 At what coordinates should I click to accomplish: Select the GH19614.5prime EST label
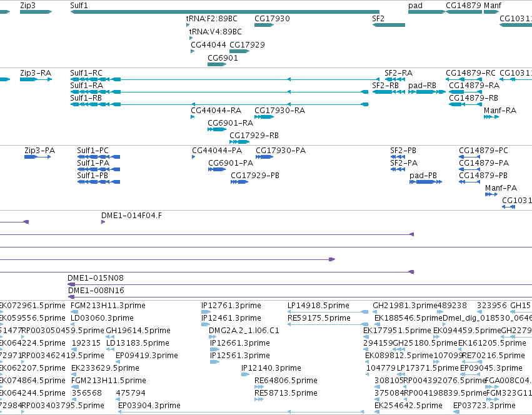point(138,331)
